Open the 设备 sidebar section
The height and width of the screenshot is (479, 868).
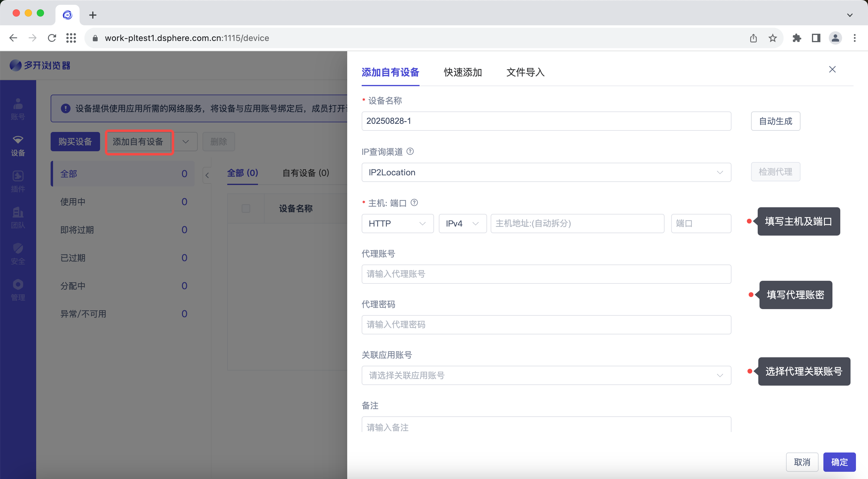coord(18,146)
